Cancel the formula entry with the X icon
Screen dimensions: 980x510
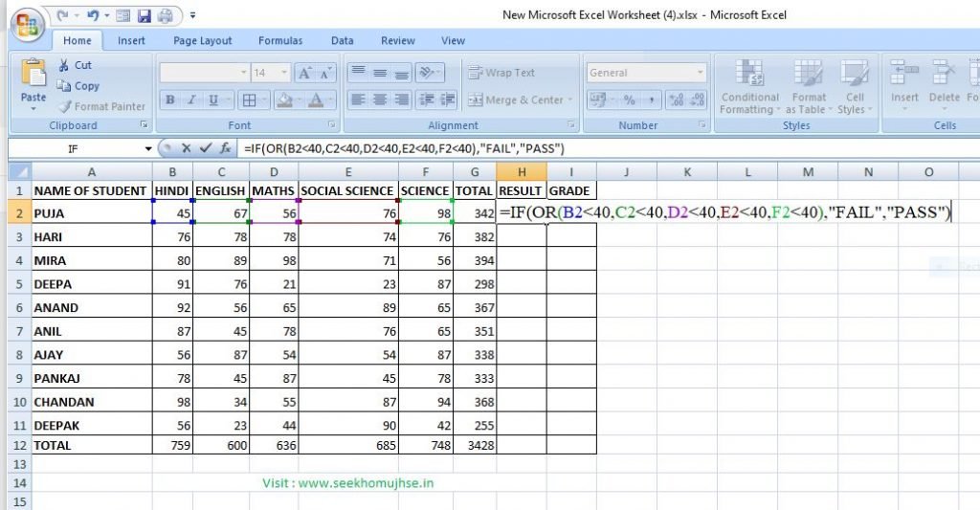pos(187,148)
